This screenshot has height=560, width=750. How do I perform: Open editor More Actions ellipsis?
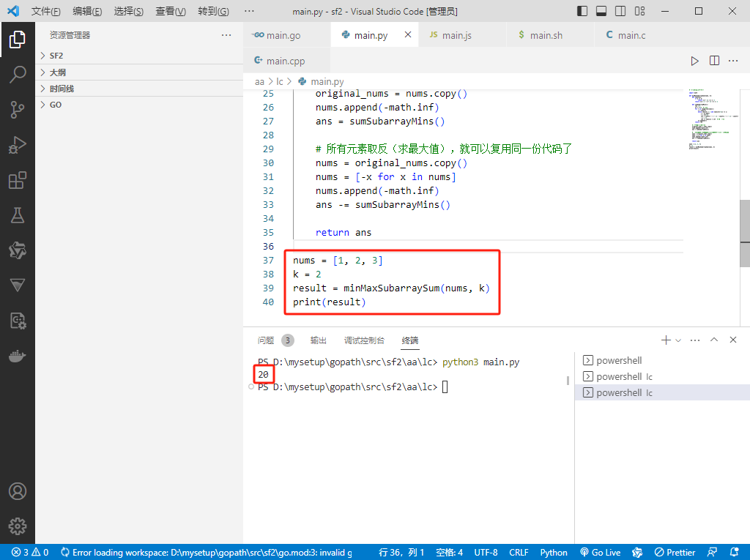733,61
